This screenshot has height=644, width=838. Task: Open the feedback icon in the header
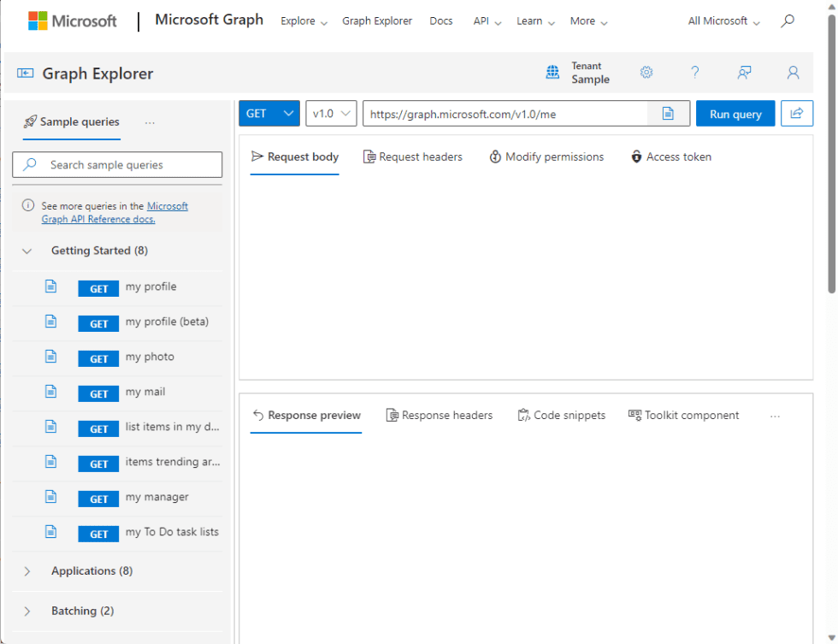(744, 73)
